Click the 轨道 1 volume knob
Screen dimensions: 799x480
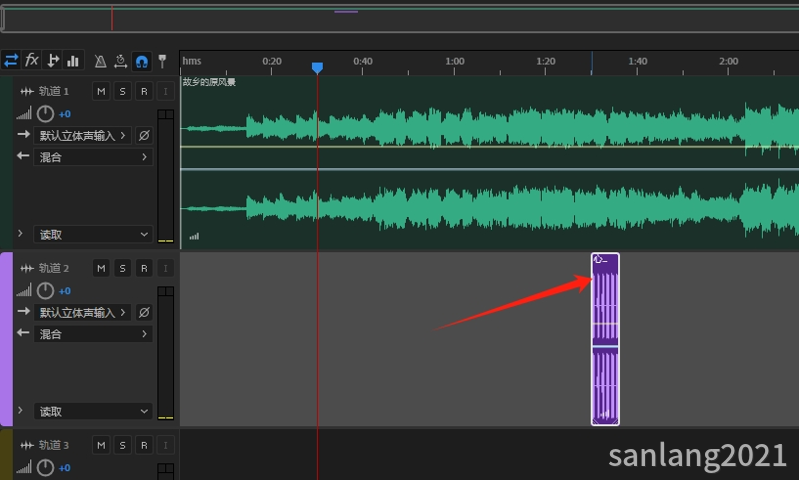(x=45, y=114)
